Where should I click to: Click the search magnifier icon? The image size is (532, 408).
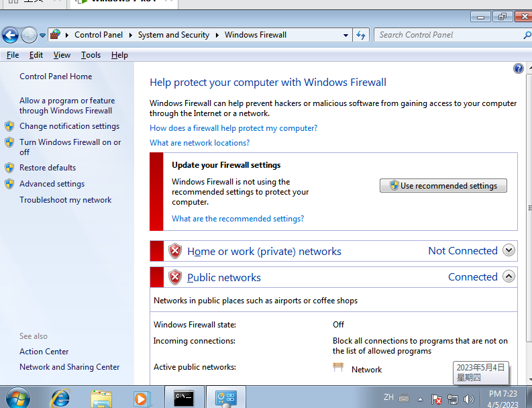point(527,35)
